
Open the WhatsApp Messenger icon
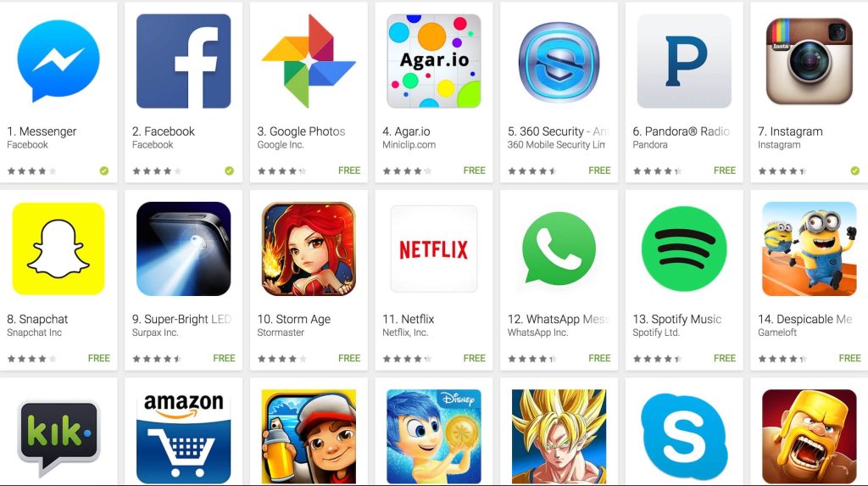point(559,249)
